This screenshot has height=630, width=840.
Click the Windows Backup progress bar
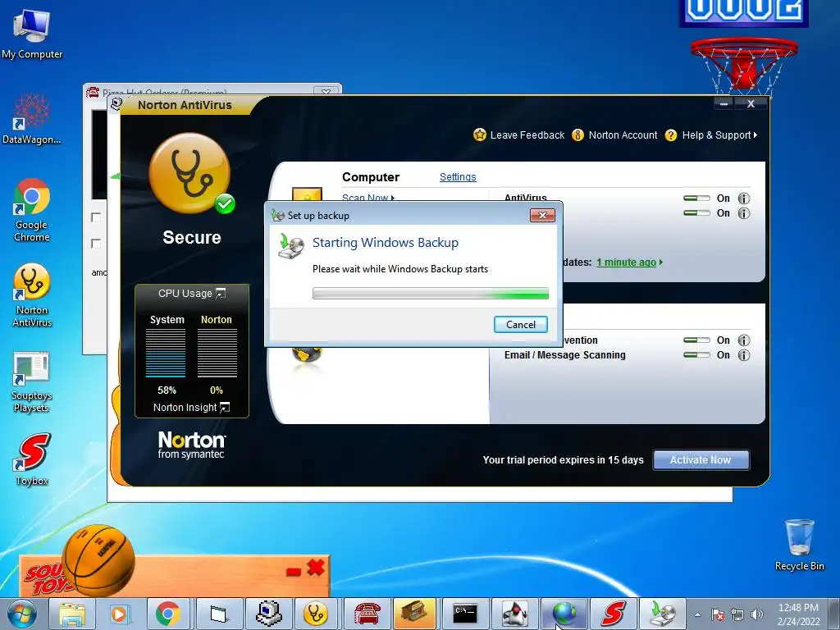(430, 293)
